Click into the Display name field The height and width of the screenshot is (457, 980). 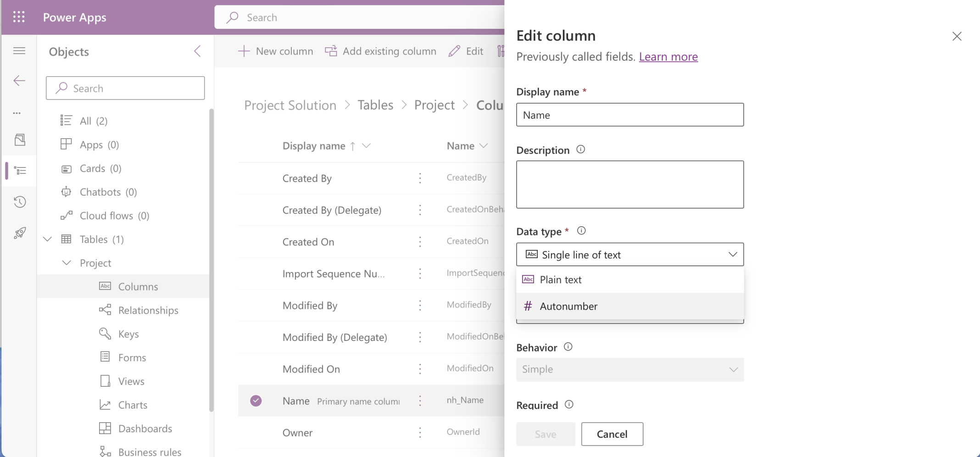[629, 115]
